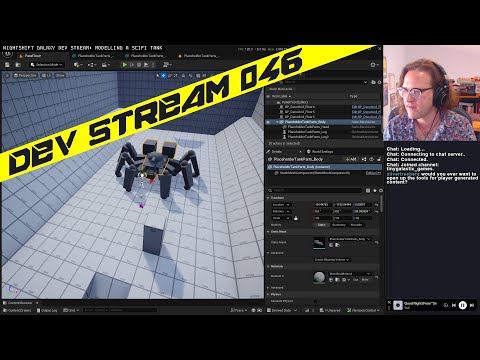Click the Add component button
This screenshot has height=360, width=480.
(x=351, y=159)
